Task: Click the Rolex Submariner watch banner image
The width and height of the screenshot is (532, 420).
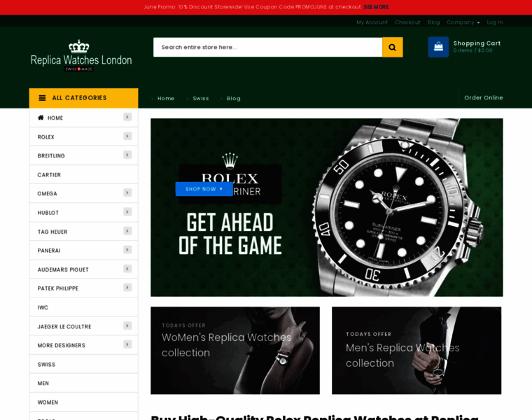Action: [327, 207]
